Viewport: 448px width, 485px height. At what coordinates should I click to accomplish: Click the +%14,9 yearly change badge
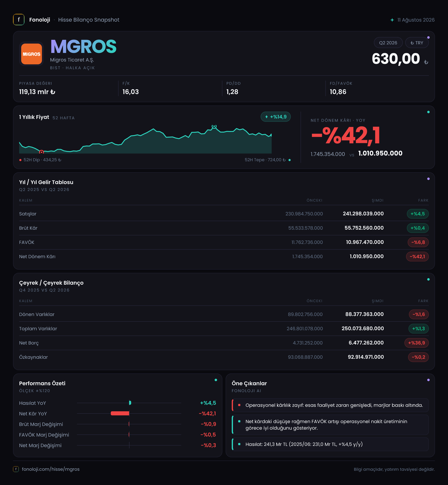click(x=276, y=117)
